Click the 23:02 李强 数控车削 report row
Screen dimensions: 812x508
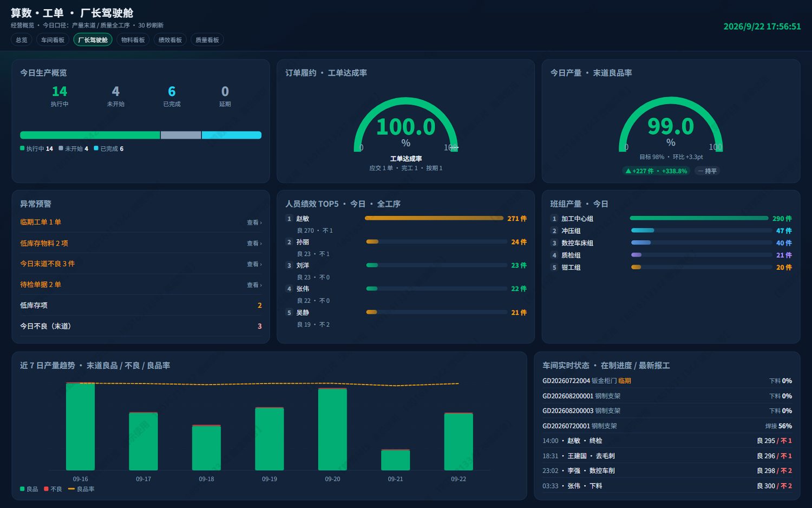(x=667, y=471)
